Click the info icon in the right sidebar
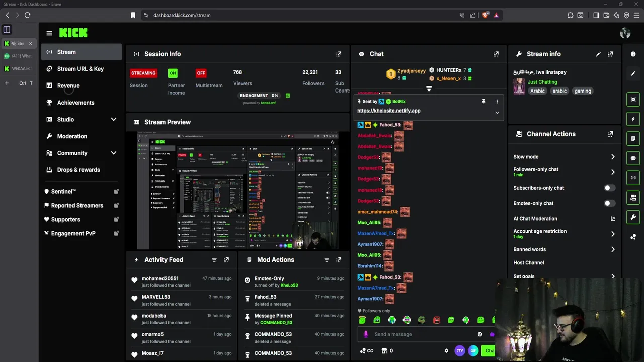Viewport: 644px width, 362px height. [633, 54]
